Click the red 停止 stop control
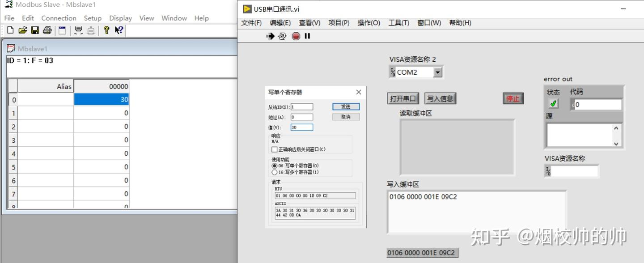The height and width of the screenshot is (263, 644). [513, 98]
